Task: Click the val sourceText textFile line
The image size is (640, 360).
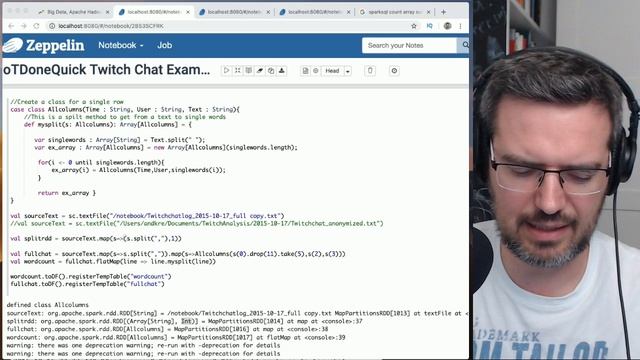Action: [x=147, y=216]
